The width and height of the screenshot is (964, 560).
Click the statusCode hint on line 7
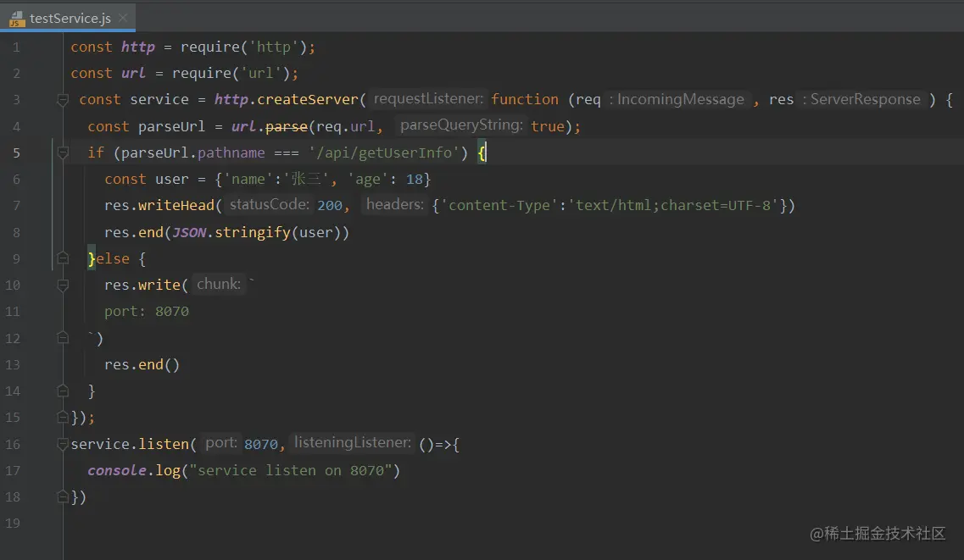(x=270, y=204)
